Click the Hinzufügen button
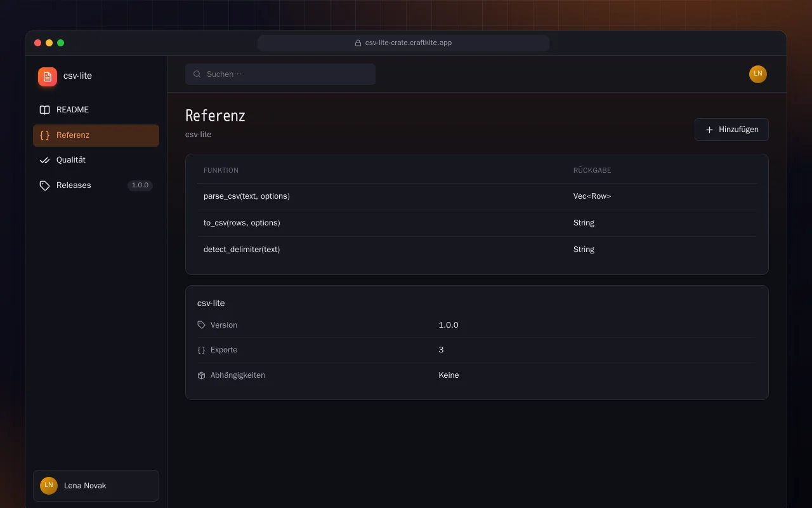The image size is (812, 508). pyautogui.click(x=731, y=130)
